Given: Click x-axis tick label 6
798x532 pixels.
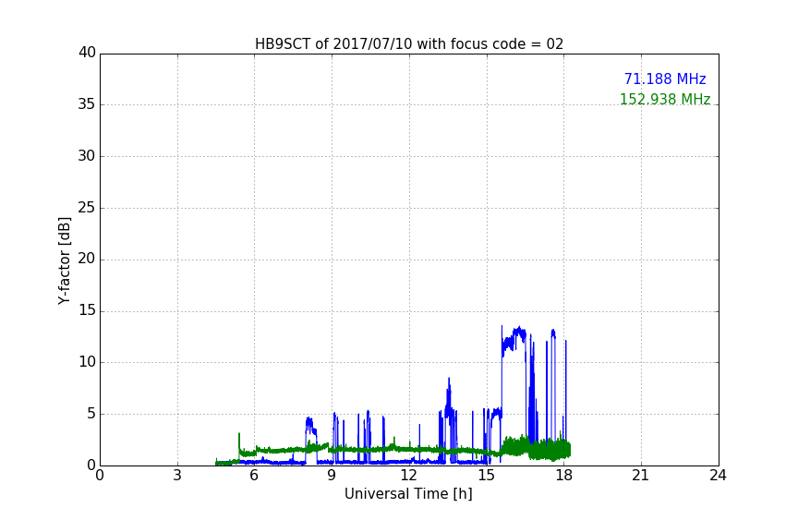Looking at the screenshot, I should coord(255,476).
